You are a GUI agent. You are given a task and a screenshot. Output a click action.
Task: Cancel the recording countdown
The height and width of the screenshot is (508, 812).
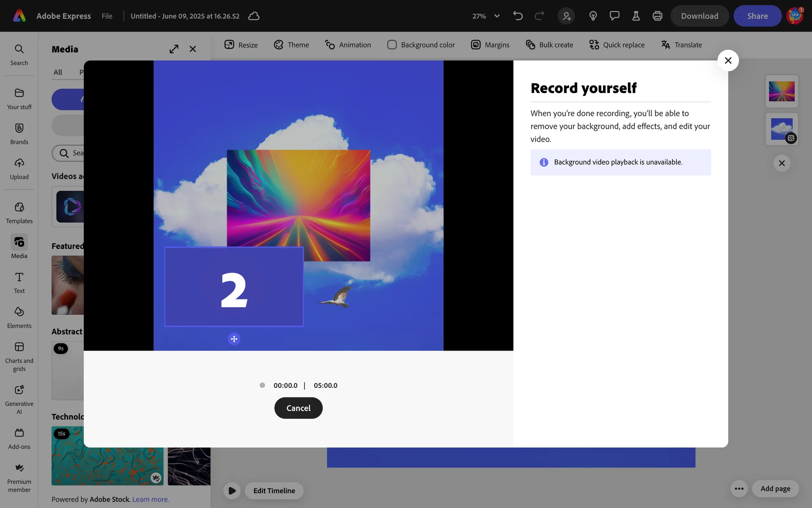pos(298,408)
